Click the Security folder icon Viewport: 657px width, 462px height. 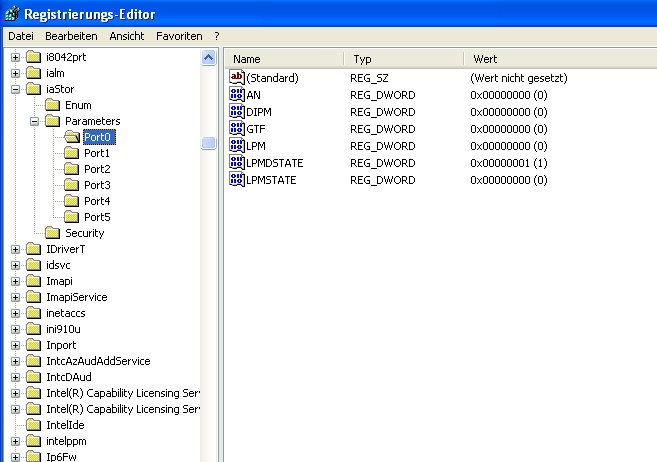coord(52,233)
